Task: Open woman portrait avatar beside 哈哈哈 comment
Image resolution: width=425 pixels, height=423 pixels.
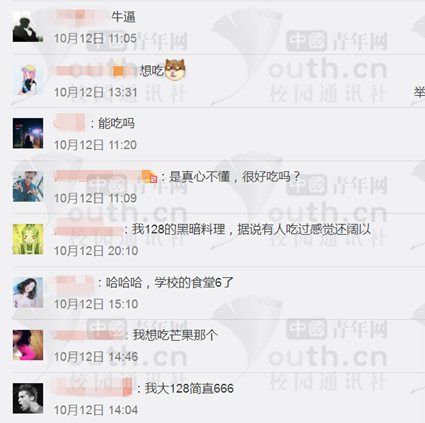Action: (28, 292)
